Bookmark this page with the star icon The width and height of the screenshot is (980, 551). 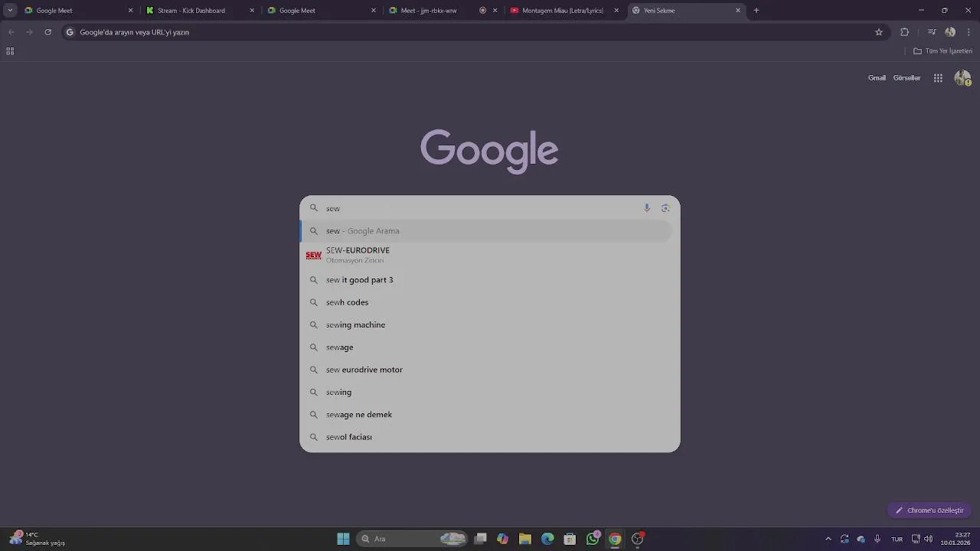[879, 32]
